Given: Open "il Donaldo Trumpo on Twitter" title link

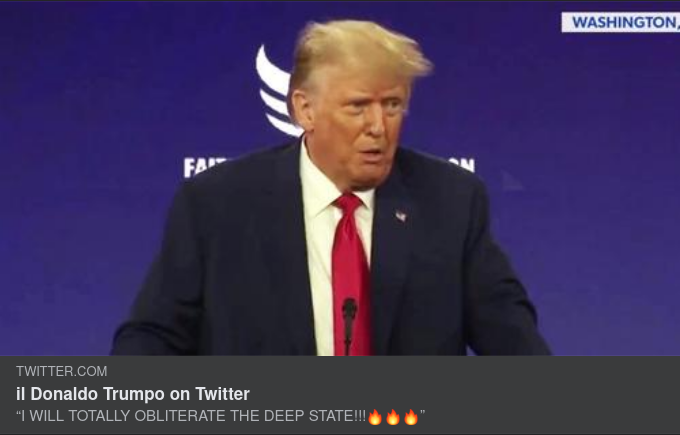Looking at the screenshot, I should 133,394.
